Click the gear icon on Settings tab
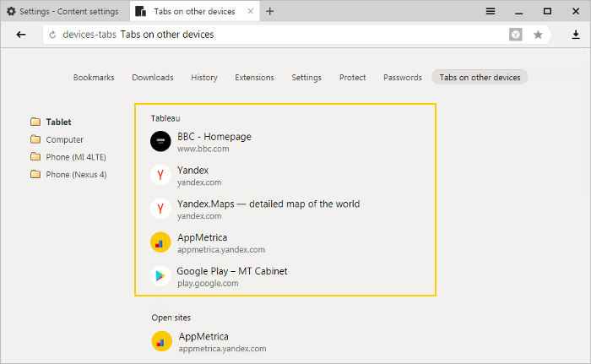This screenshot has width=591, height=364. [x=11, y=11]
